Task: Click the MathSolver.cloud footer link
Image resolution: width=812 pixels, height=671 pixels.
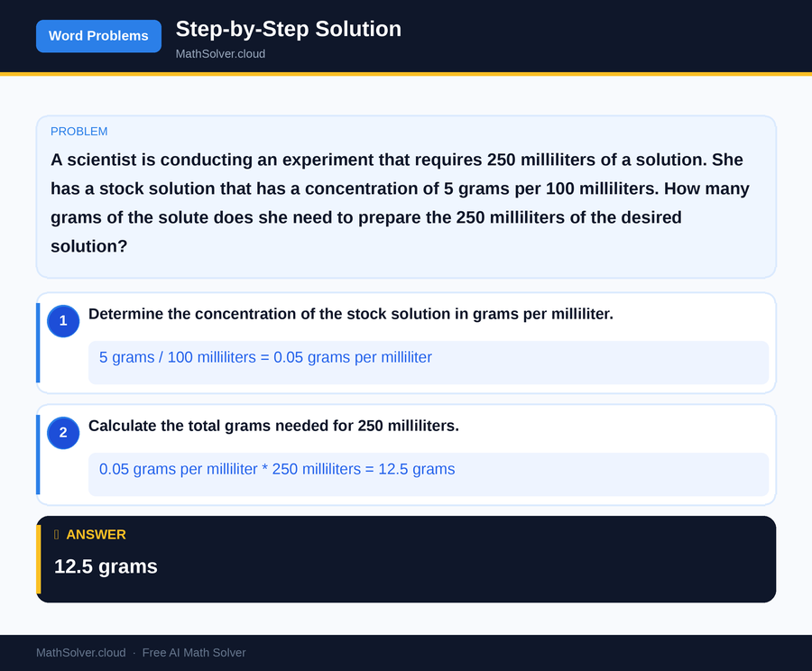Action: coord(80,652)
